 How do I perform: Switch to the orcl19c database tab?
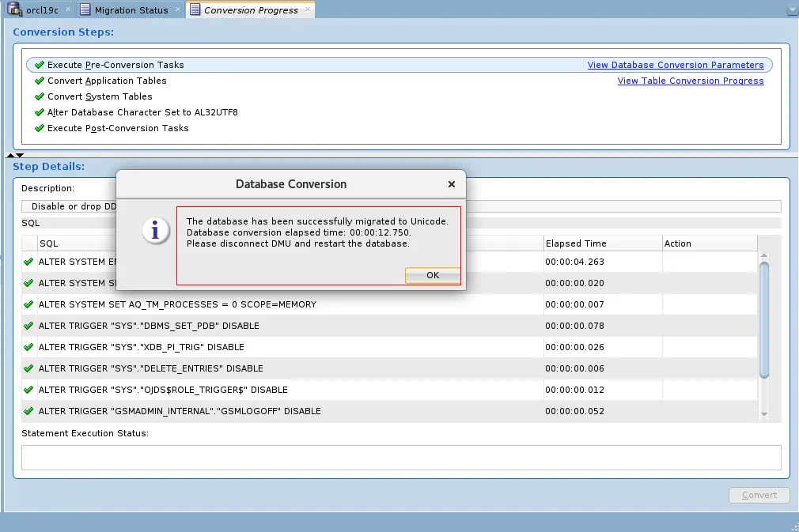click(x=42, y=10)
